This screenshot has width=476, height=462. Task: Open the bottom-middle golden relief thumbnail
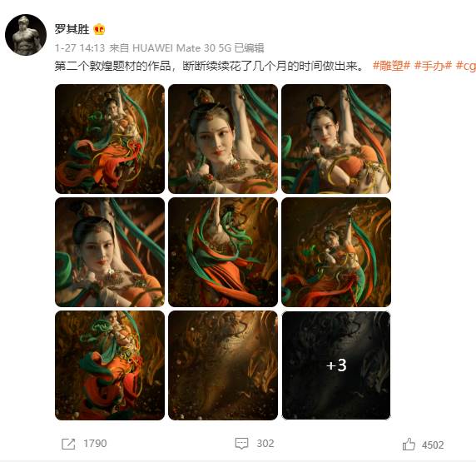pyautogui.click(x=223, y=365)
